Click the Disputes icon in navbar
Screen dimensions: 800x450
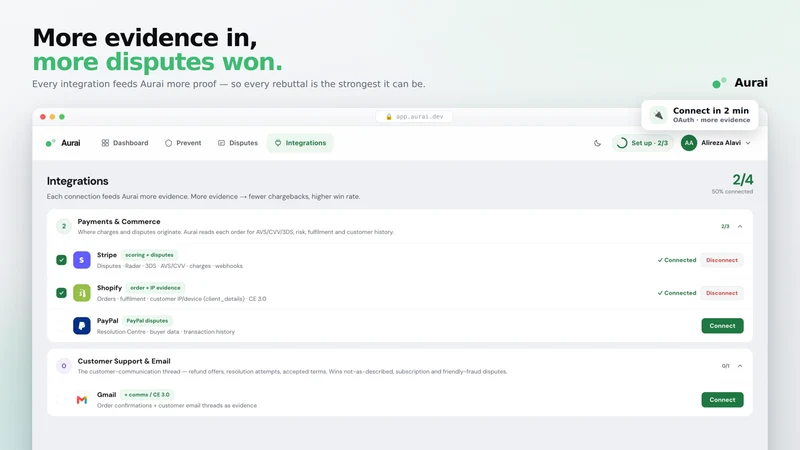click(221, 143)
